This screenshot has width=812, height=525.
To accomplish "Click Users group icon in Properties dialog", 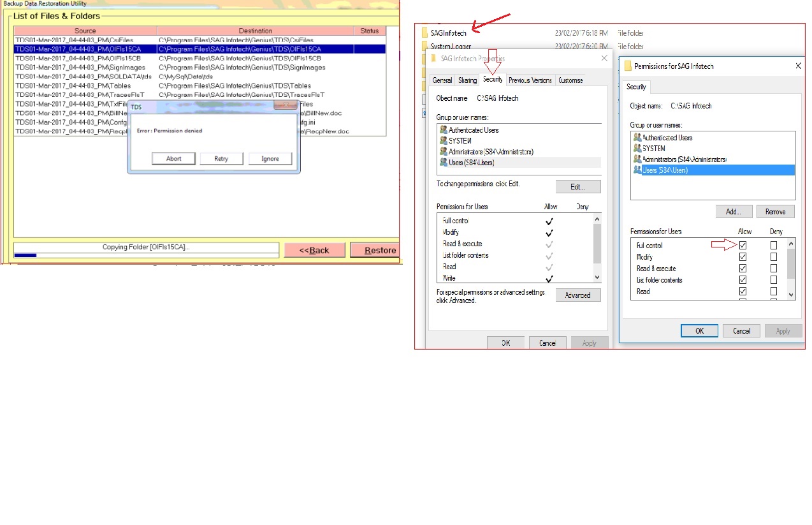I will tap(443, 163).
